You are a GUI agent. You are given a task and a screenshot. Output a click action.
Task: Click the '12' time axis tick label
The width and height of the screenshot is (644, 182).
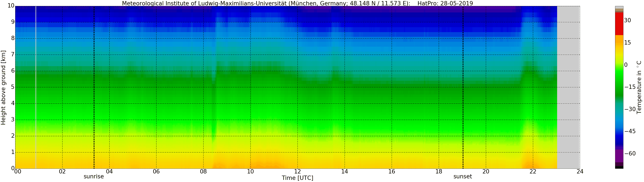[x=297, y=172]
